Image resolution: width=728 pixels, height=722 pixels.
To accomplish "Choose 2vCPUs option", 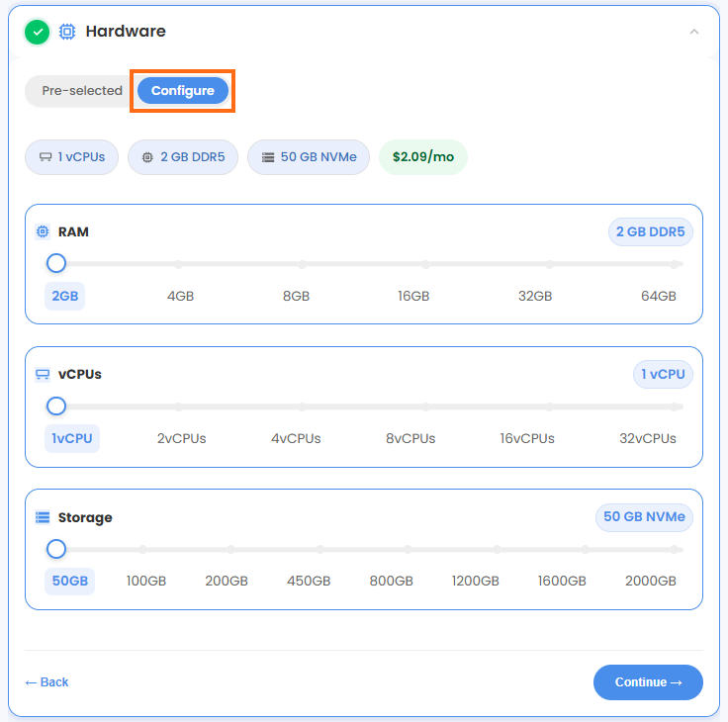I will 182,438.
